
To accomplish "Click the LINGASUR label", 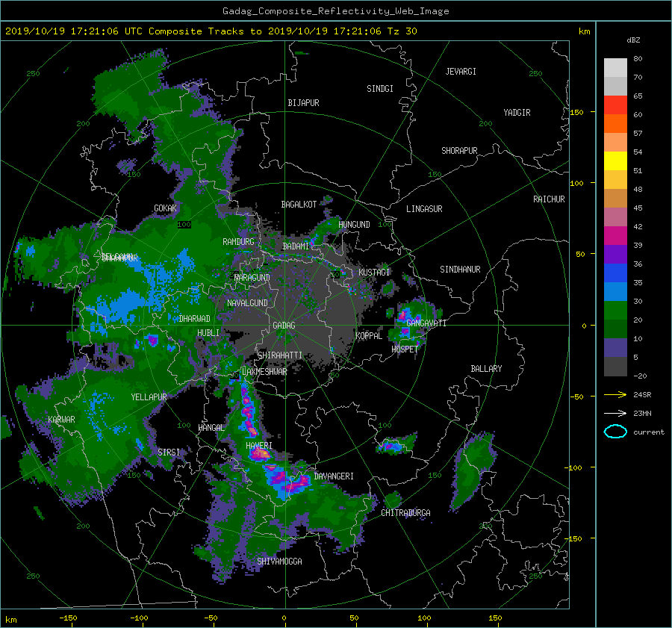I will pos(424,209).
